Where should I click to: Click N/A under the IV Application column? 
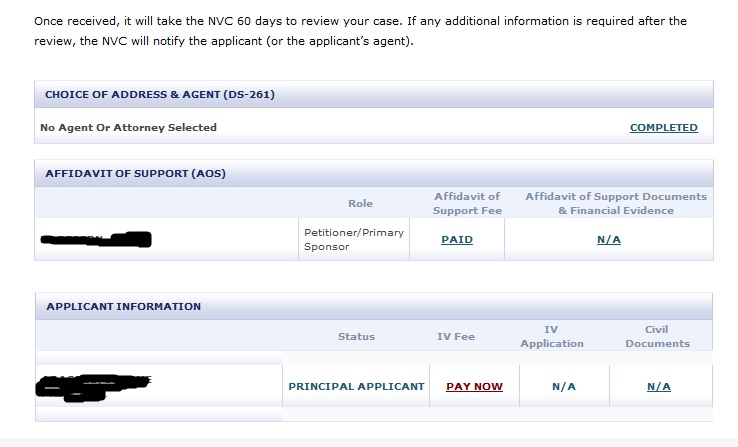tap(565, 387)
